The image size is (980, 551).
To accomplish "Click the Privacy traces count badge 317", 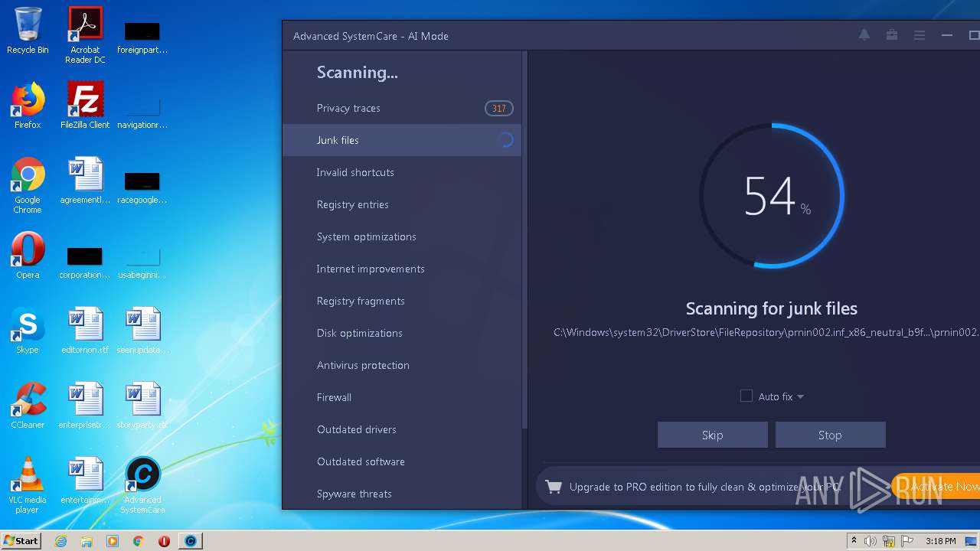I will click(498, 108).
